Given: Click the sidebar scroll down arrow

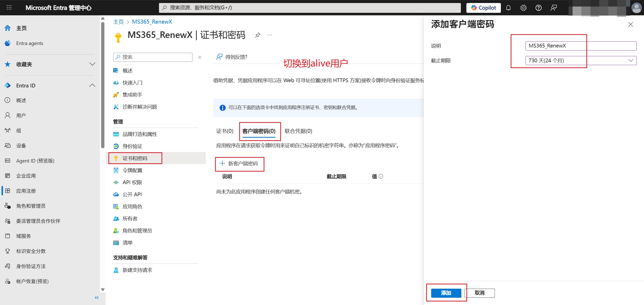Looking at the screenshot, I should 103,290.
